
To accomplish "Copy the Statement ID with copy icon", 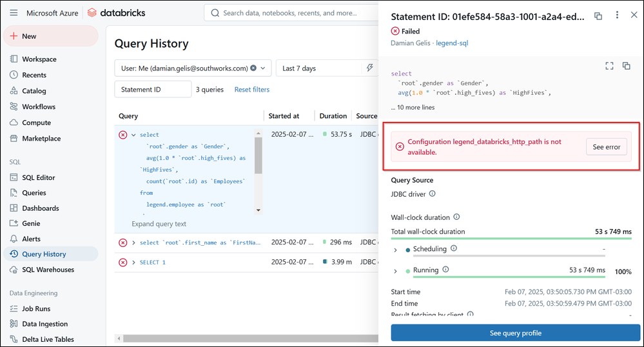I will pyautogui.click(x=598, y=16).
